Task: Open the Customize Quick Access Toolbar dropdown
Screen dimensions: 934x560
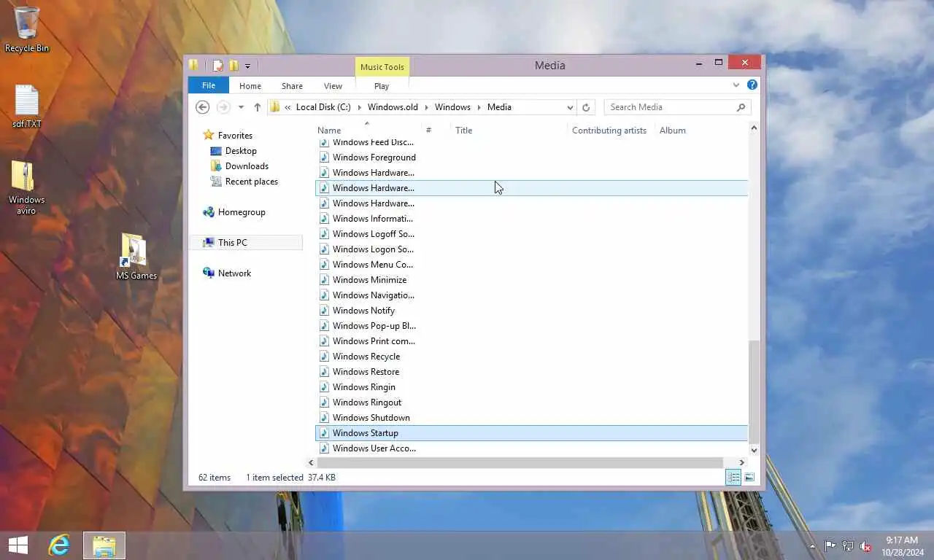Action: (247, 66)
